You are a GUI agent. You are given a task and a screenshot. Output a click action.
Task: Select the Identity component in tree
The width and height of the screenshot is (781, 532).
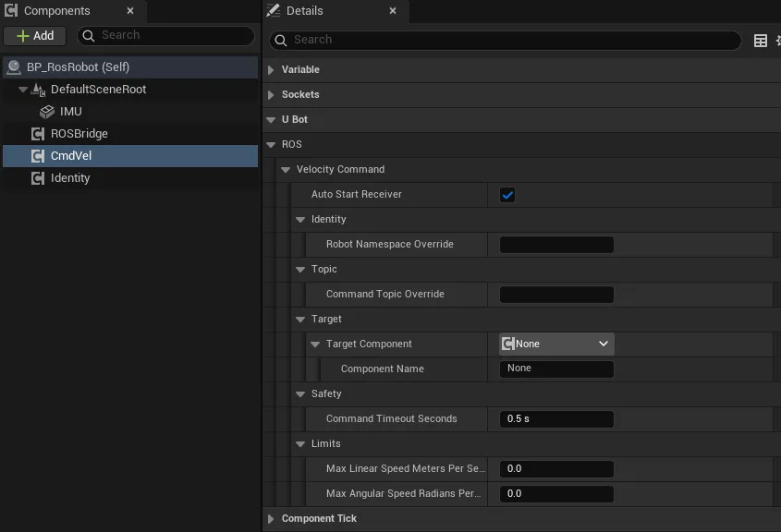click(70, 178)
